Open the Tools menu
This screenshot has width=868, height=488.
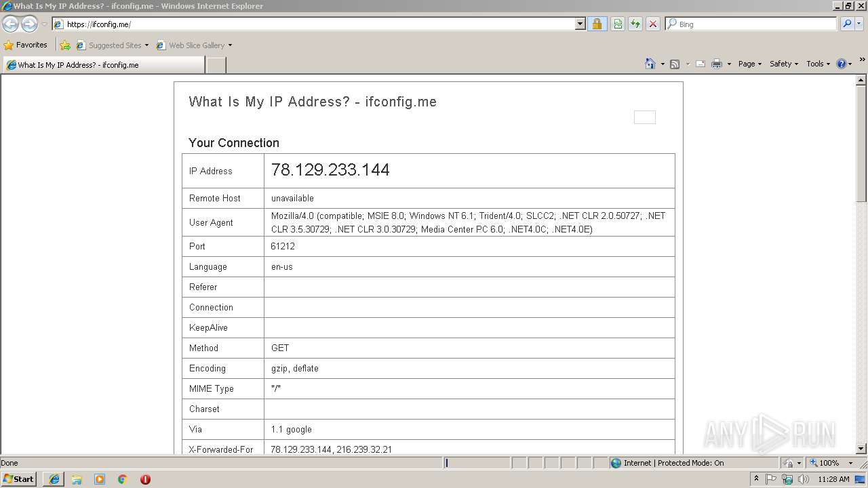[x=818, y=64]
